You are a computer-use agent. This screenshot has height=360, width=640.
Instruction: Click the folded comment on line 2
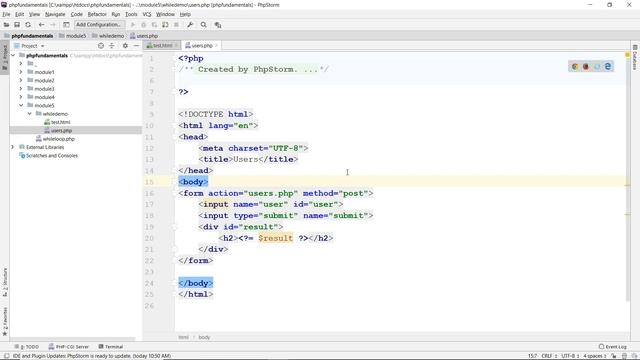pos(253,69)
